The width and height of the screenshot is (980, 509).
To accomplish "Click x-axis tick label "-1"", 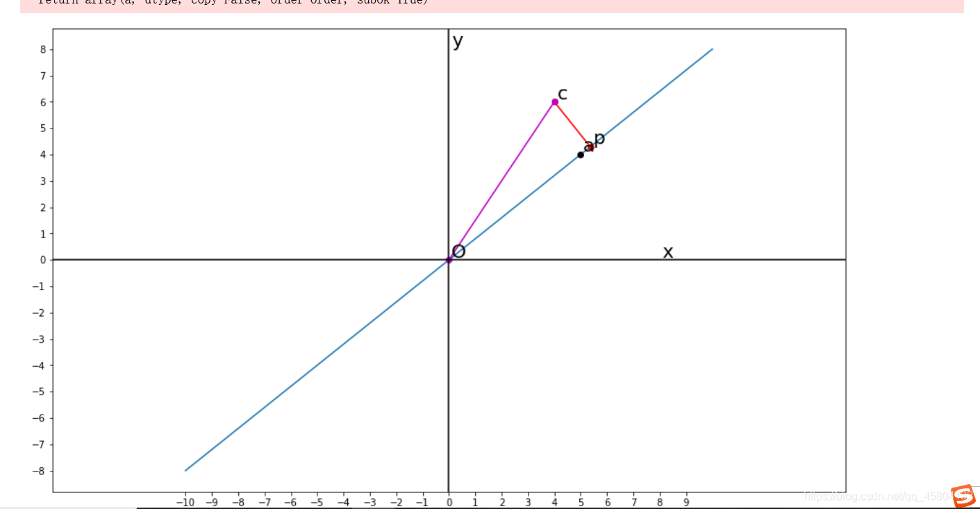I will click(x=422, y=502).
